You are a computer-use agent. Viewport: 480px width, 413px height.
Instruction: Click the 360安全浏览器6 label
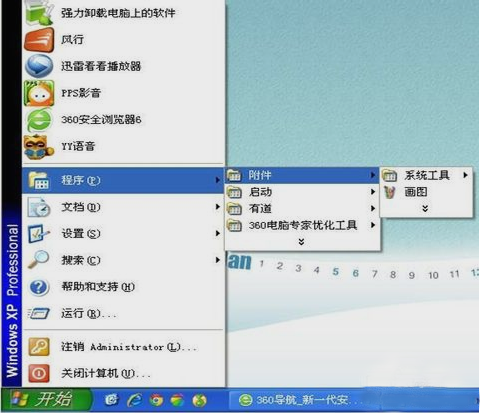[x=101, y=119]
